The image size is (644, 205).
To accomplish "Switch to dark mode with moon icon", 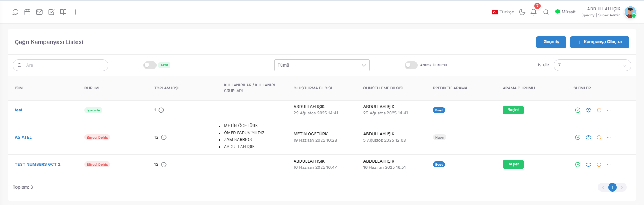I will (x=522, y=12).
